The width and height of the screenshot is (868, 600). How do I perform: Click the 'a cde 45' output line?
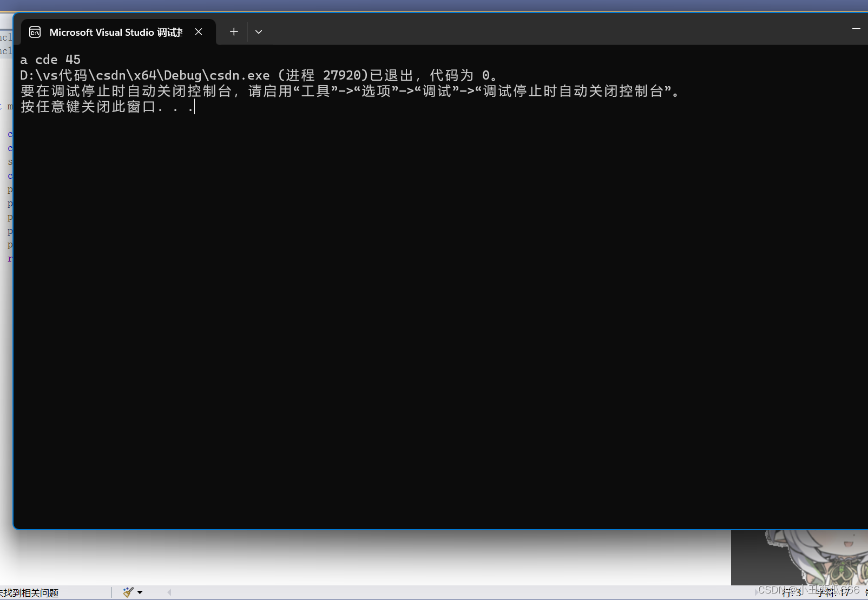point(50,59)
